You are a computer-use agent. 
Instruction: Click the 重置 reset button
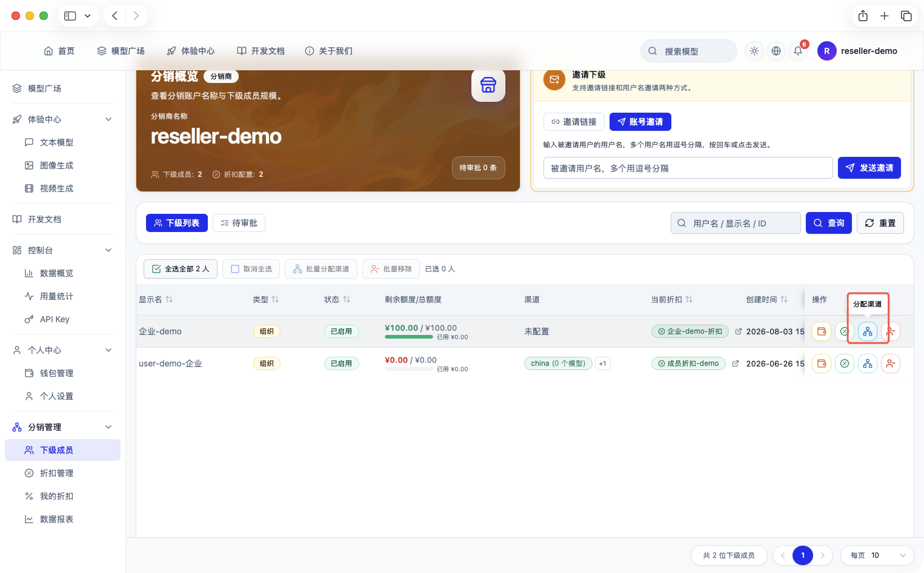(x=880, y=223)
